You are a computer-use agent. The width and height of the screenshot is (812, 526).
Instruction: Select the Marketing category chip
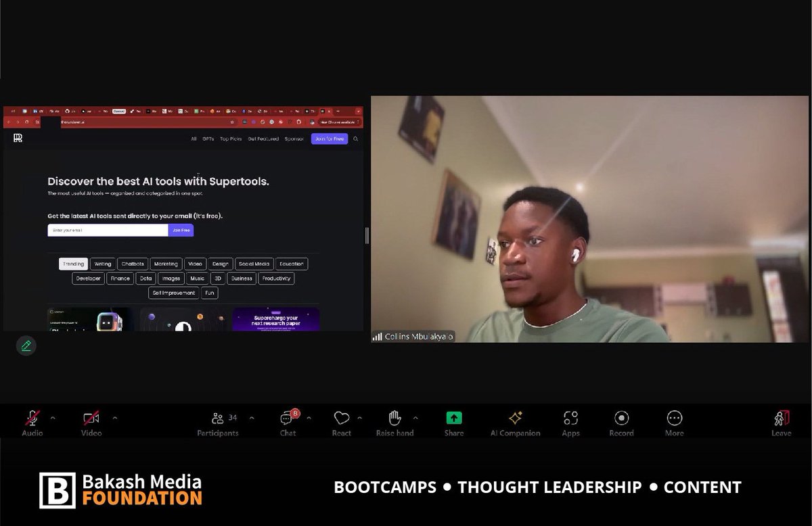(x=166, y=264)
